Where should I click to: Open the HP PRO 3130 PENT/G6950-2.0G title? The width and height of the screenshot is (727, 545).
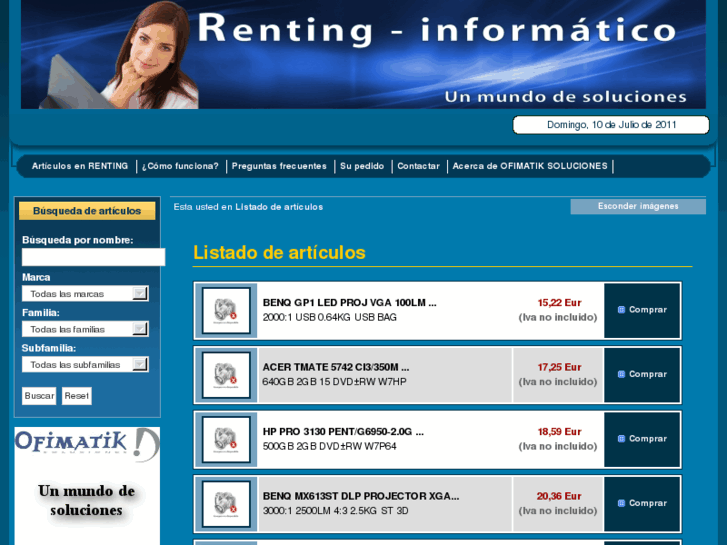[343, 432]
